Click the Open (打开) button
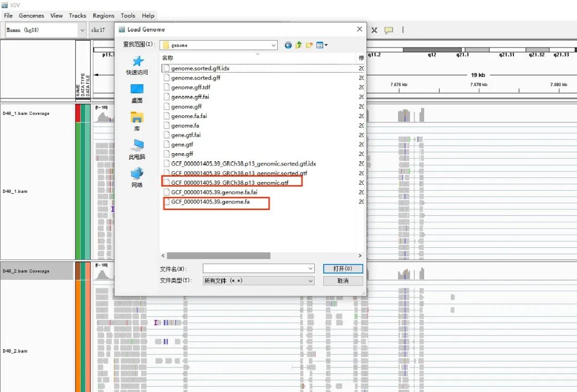577x392 pixels. coord(343,269)
